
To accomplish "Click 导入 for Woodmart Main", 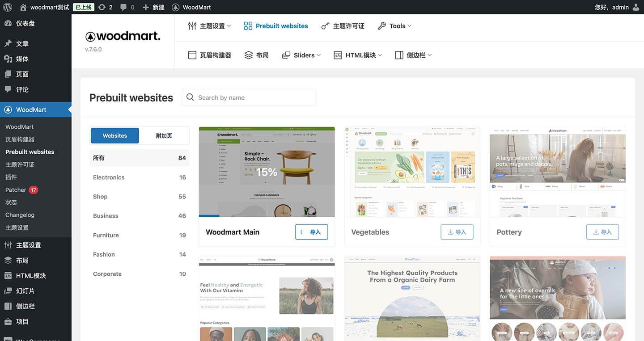I will 312,232.
